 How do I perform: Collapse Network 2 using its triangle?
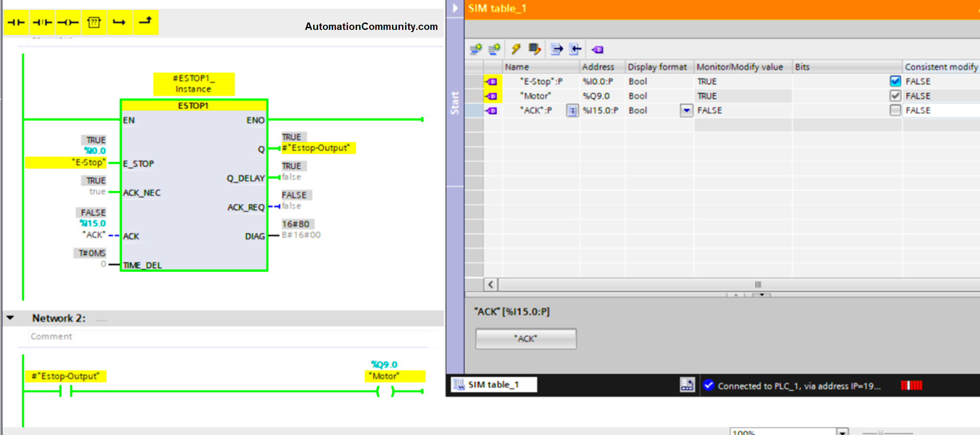(x=10, y=318)
